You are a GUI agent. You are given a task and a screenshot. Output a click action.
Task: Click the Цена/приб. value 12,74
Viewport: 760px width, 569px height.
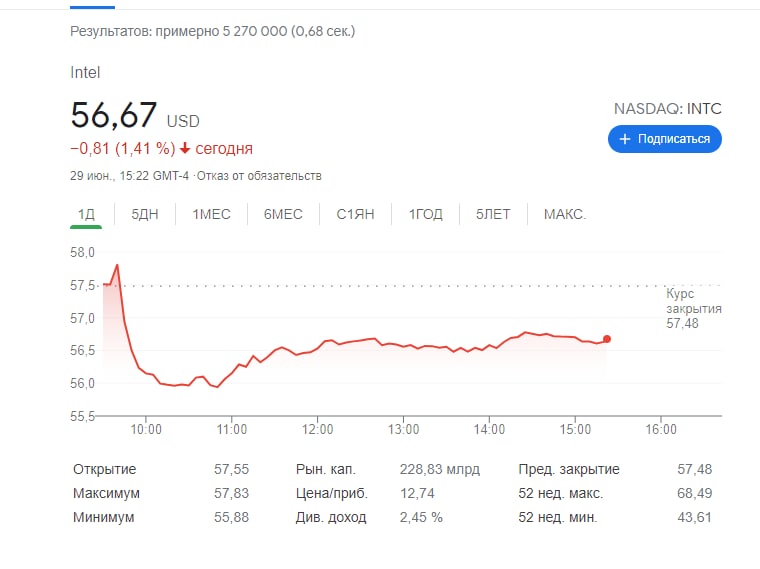coord(417,493)
